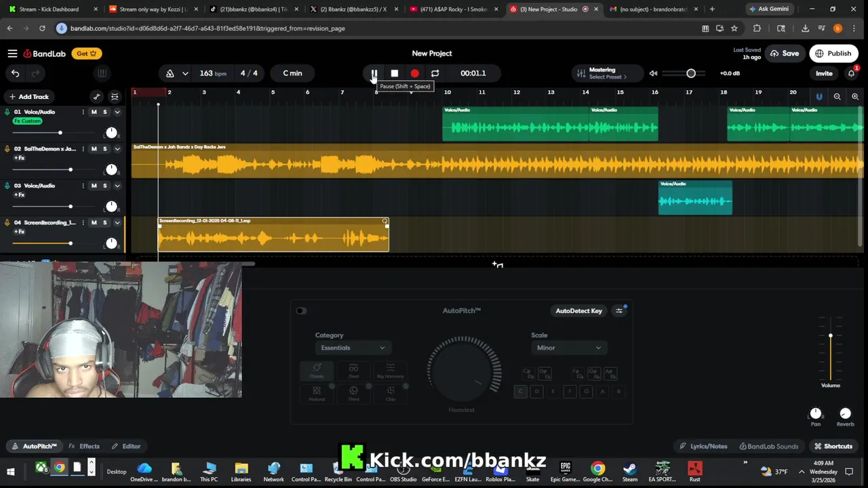Click the 00:01.1 time display
Viewport: 868px width, 488px height.
point(473,73)
